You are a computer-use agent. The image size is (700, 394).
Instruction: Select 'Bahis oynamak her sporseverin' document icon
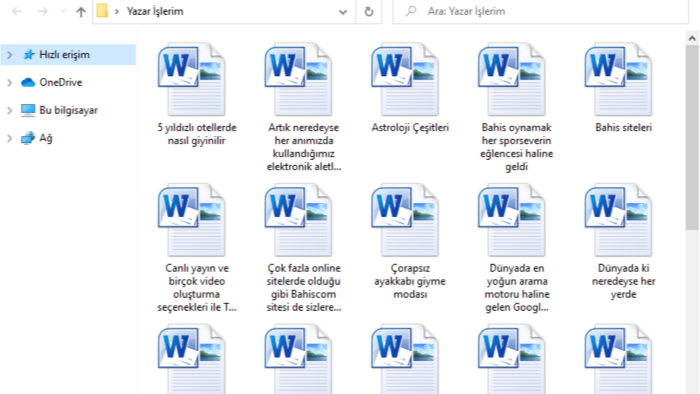pos(512,80)
